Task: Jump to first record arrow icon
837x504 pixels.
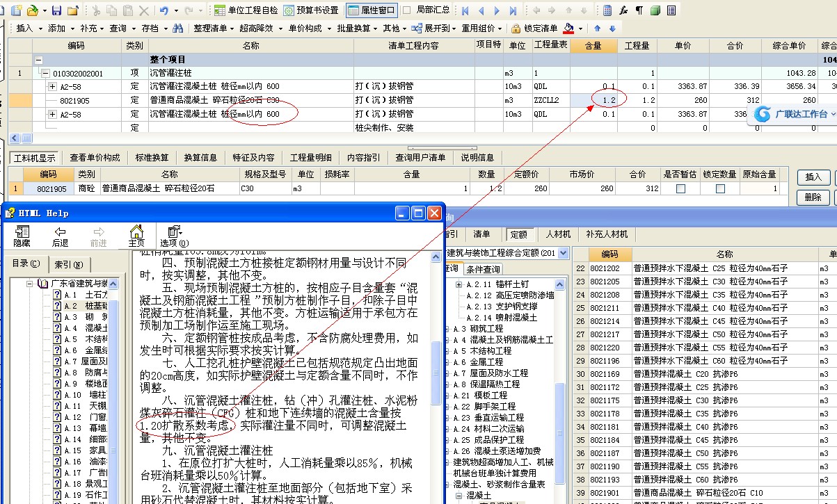Action: [465, 10]
